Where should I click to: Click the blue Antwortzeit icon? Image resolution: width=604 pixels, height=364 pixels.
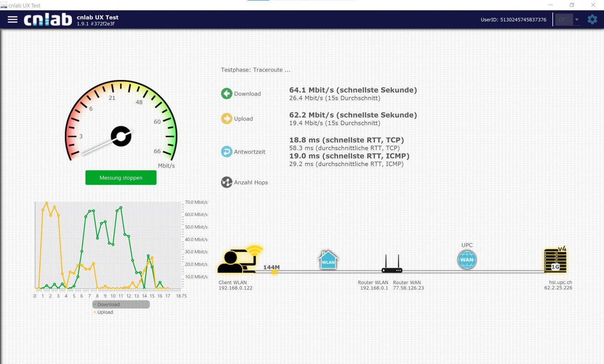pyautogui.click(x=226, y=152)
